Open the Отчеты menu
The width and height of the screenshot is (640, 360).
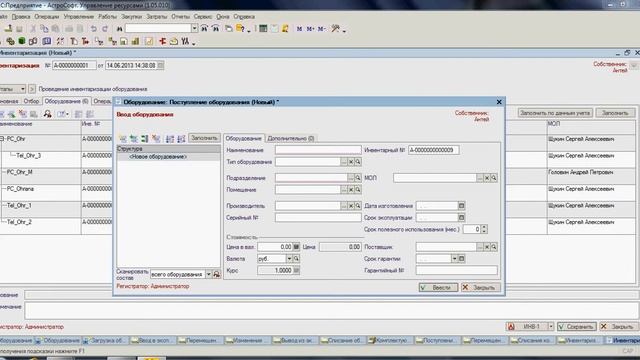180,17
